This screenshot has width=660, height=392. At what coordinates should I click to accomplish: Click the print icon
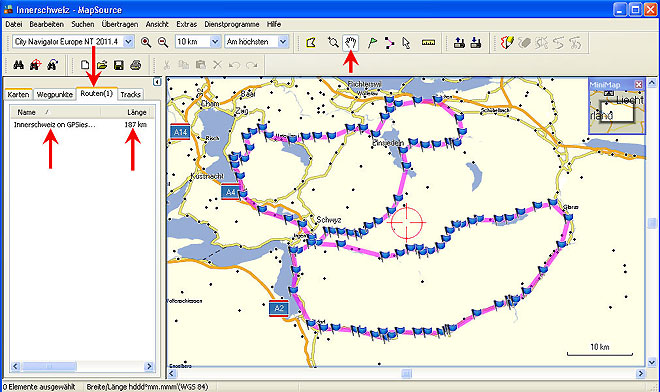pyautogui.click(x=136, y=65)
